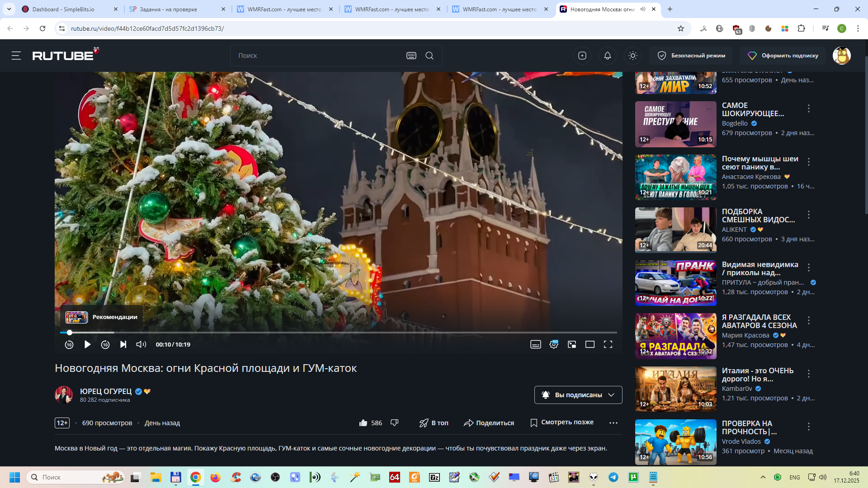The height and width of the screenshot is (488, 868).
Task: Enable picture-in-picture mode
Action: [572, 344]
